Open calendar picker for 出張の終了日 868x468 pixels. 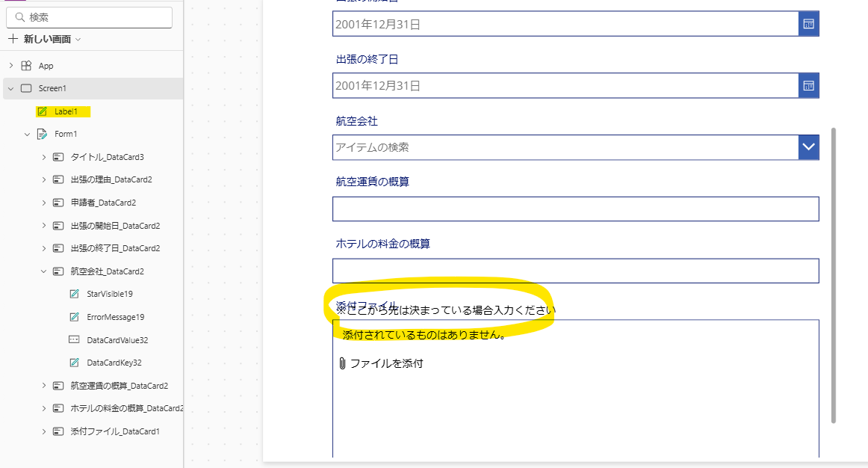(809, 86)
